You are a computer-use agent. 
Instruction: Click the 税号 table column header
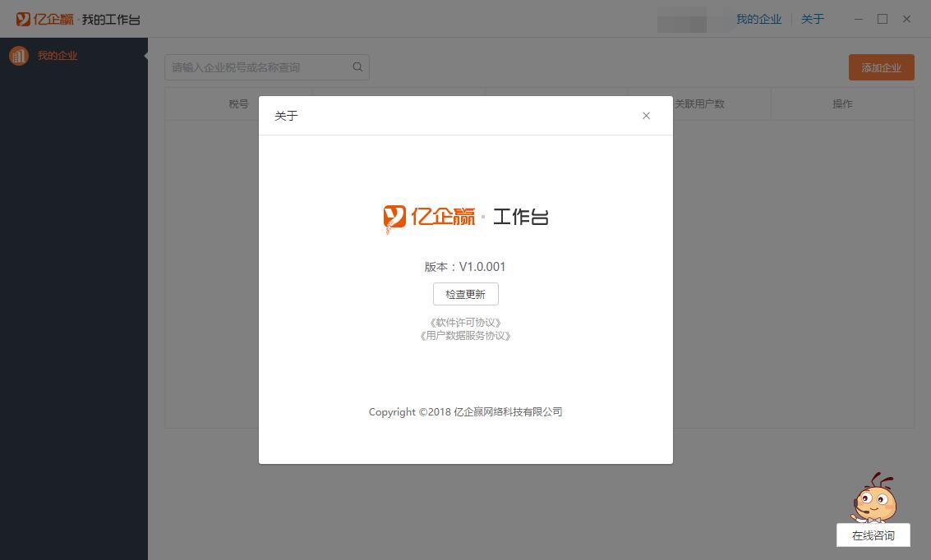(x=239, y=103)
